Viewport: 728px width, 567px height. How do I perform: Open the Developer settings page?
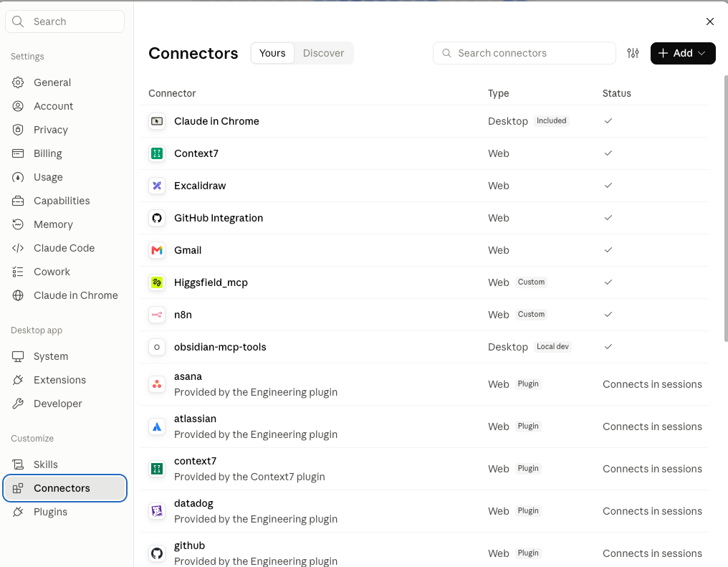click(x=64, y=404)
